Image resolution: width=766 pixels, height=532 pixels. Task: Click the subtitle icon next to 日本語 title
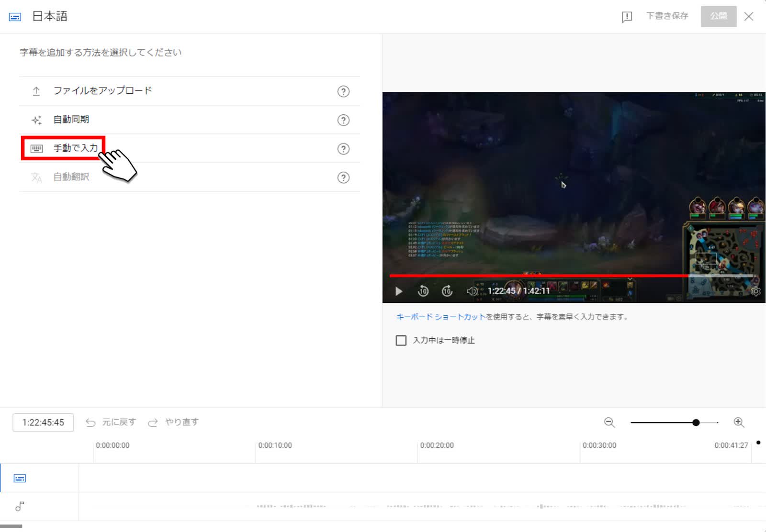pos(15,17)
